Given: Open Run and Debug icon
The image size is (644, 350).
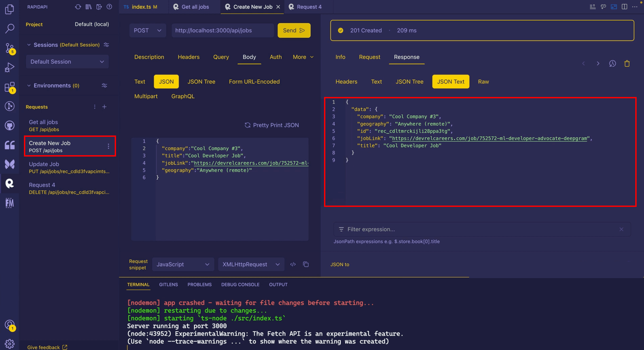Looking at the screenshot, I should pos(9,67).
